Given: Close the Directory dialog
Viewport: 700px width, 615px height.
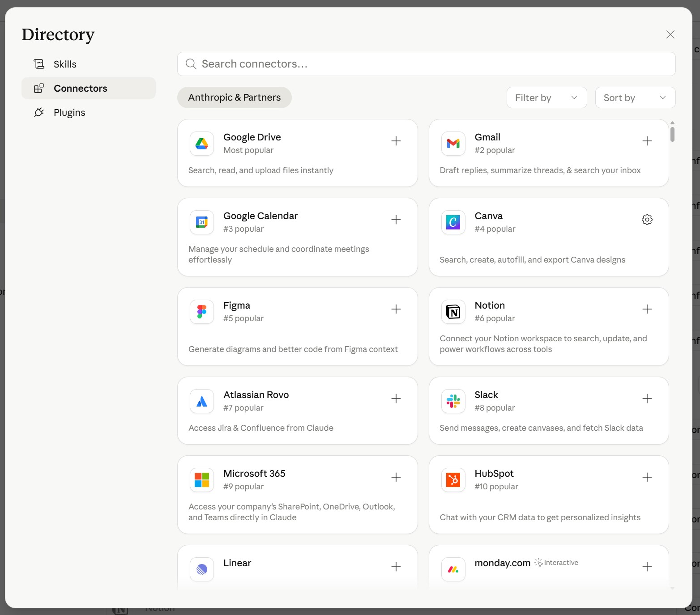Looking at the screenshot, I should [x=670, y=34].
